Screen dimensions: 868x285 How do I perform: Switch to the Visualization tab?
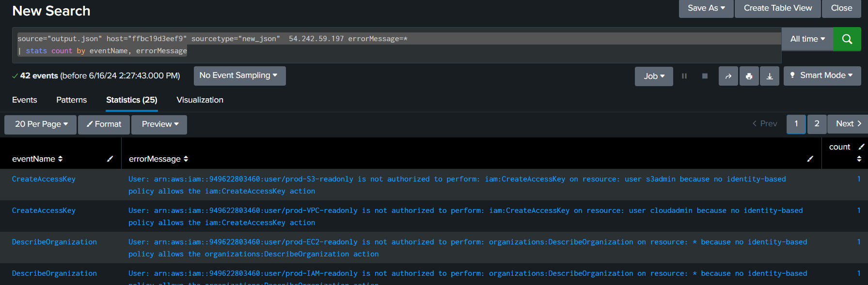(x=200, y=100)
